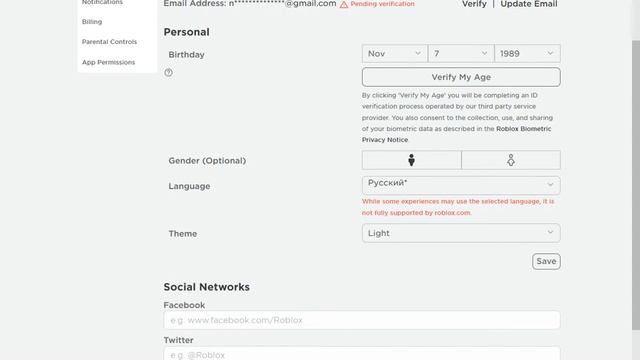
Task: Expand the Theme dropdown showing Light
Action: pos(461,233)
